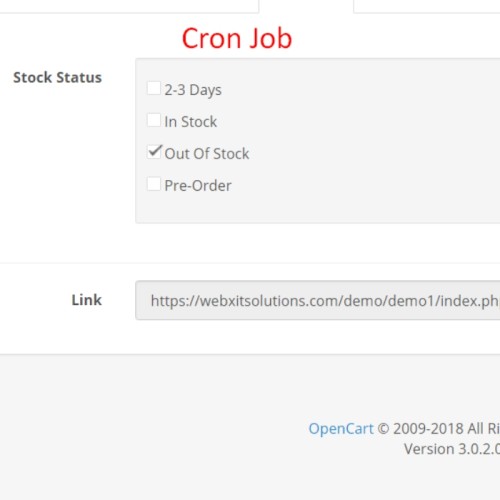Click the "Out Of Stock" label text
The width and height of the screenshot is (500, 500).
[x=207, y=154]
